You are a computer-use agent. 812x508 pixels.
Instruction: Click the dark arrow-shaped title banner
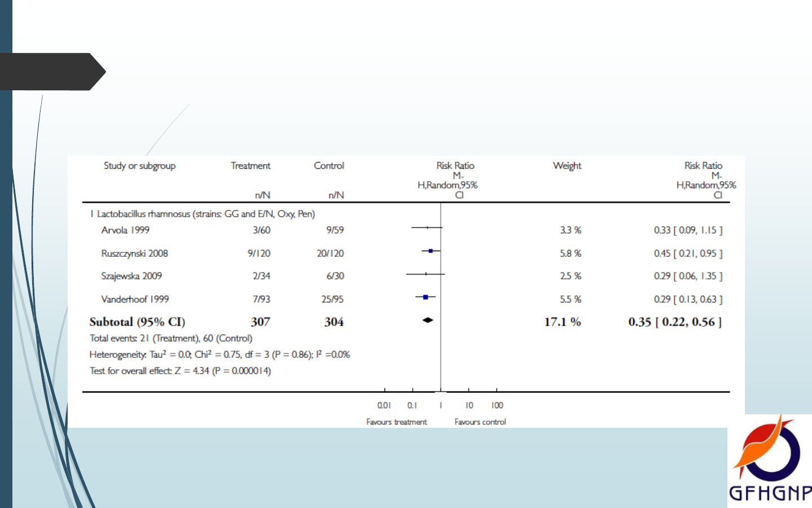click(51, 72)
